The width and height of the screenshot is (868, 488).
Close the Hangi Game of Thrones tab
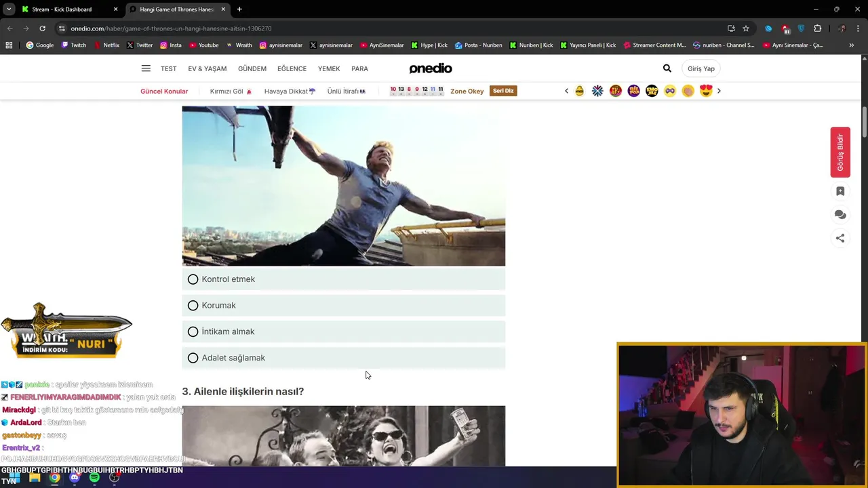tap(222, 9)
